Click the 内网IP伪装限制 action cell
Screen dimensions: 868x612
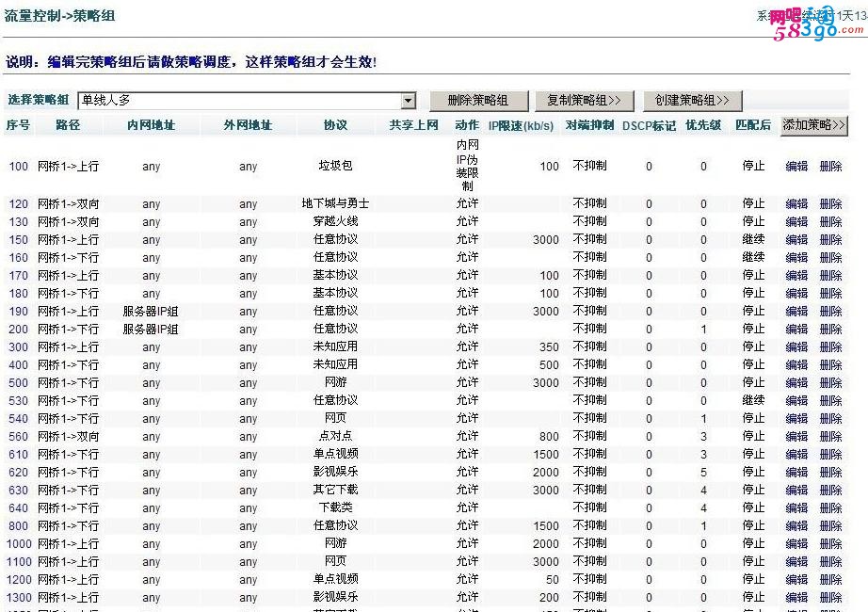pyautogui.click(x=467, y=166)
